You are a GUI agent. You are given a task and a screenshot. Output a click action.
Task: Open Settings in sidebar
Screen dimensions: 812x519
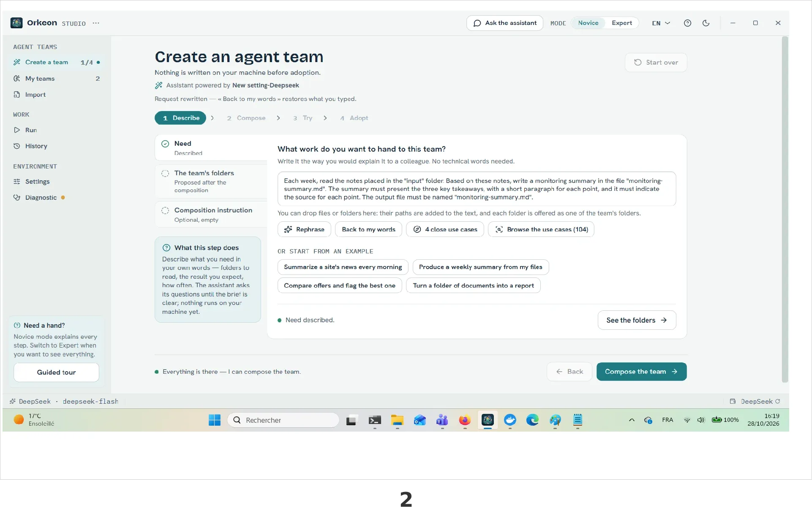pyautogui.click(x=57, y=182)
